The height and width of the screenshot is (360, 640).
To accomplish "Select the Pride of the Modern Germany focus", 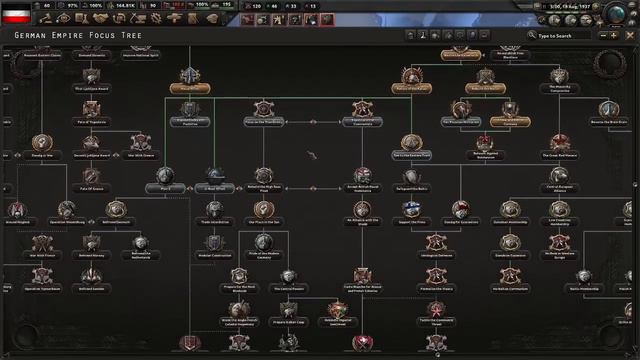I will pyautogui.click(x=264, y=247).
